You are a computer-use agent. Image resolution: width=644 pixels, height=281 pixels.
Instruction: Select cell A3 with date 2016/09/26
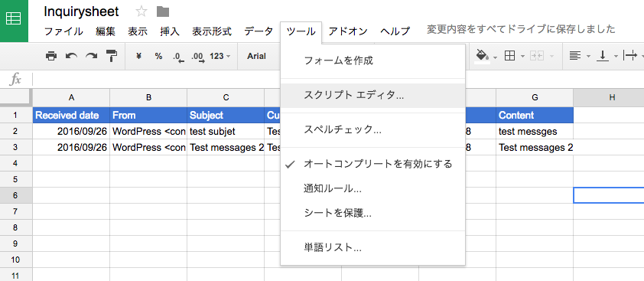coord(71,147)
